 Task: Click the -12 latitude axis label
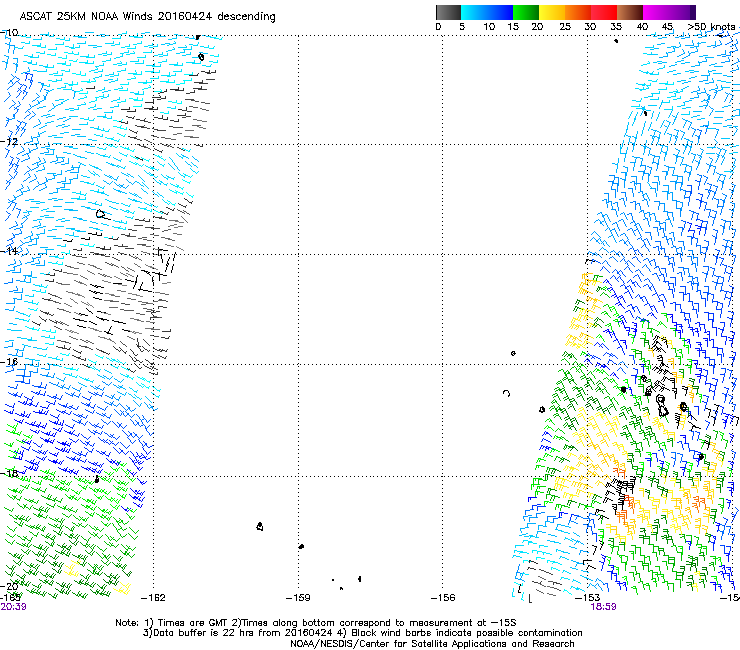pyautogui.click(x=9, y=142)
